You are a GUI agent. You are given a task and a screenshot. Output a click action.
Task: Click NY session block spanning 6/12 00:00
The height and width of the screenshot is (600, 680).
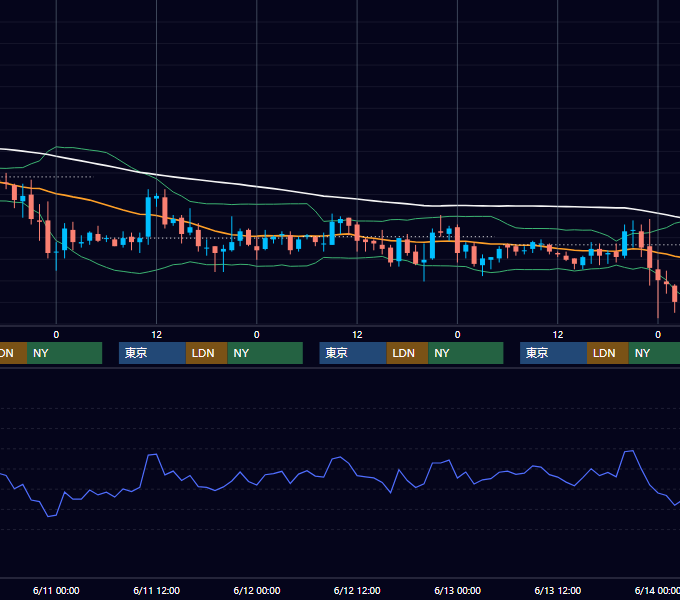265,353
